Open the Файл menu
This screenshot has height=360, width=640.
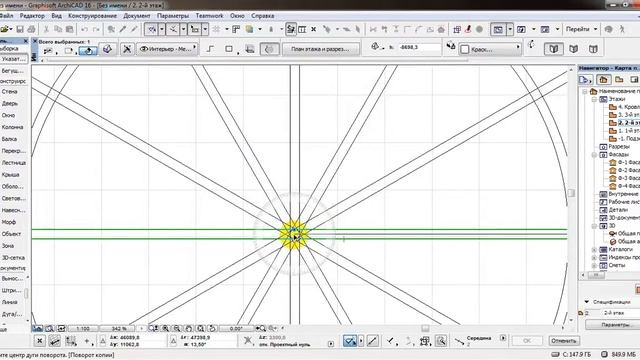[6, 16]
